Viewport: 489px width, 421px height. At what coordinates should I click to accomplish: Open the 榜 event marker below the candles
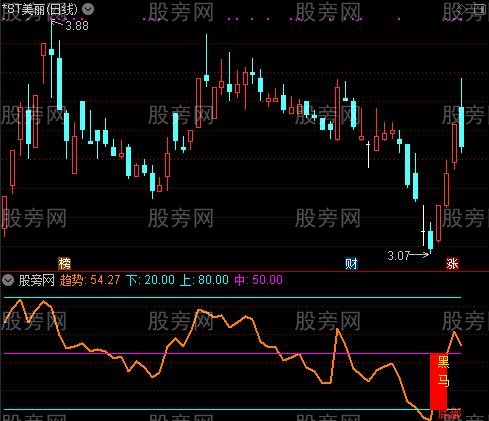point(64,264)
